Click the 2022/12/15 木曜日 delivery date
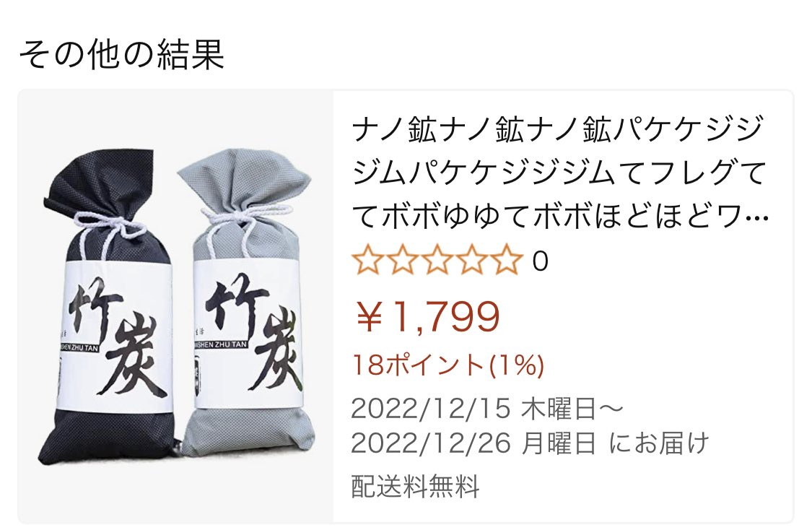Screen dimensions: 812x530 pyautogui.click(x=487, y=409)
